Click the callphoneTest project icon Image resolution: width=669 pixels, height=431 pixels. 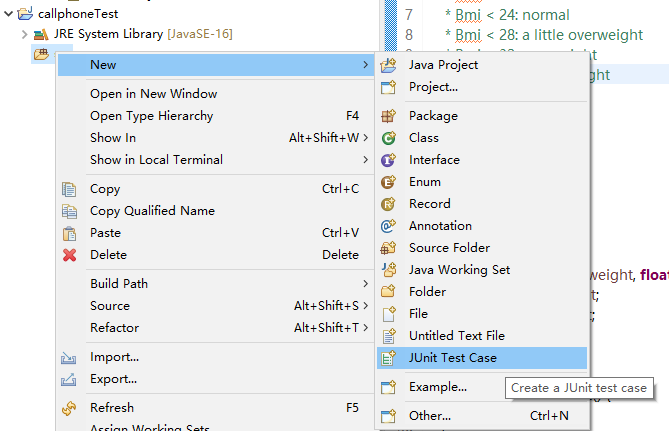coord(25,14)
